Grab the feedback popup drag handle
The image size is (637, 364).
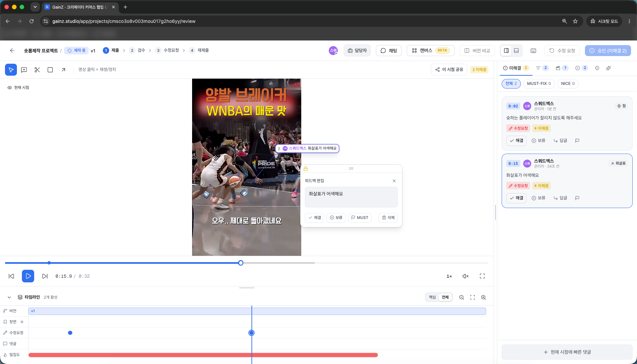tap(351, 169)
